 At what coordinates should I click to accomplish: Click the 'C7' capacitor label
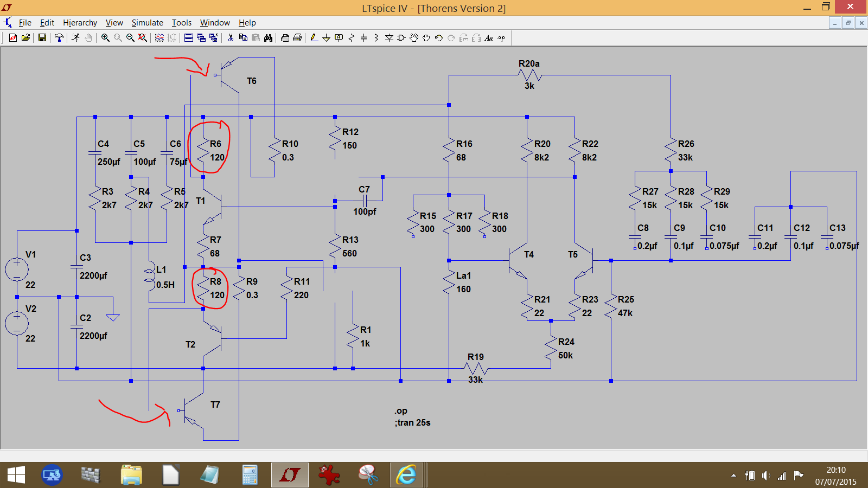[364, 189]
